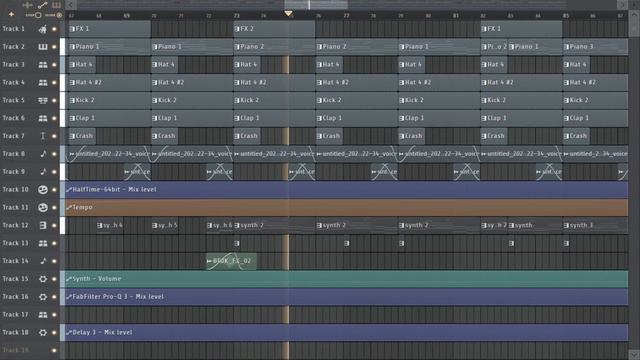Toggle the mute LED on Track 1

click(54, 29)
